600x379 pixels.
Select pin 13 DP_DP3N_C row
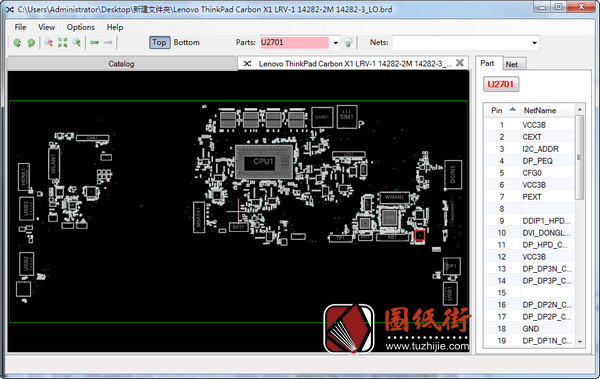click(530, 269)
